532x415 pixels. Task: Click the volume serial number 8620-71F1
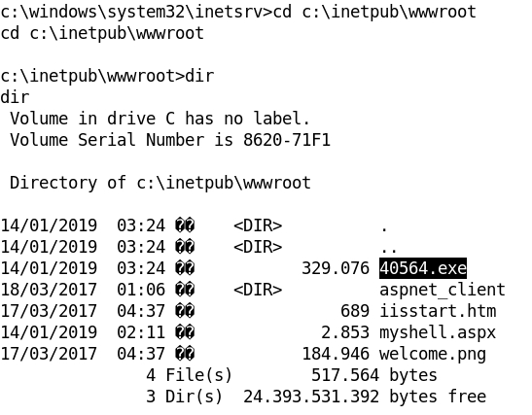coord(287,140)
